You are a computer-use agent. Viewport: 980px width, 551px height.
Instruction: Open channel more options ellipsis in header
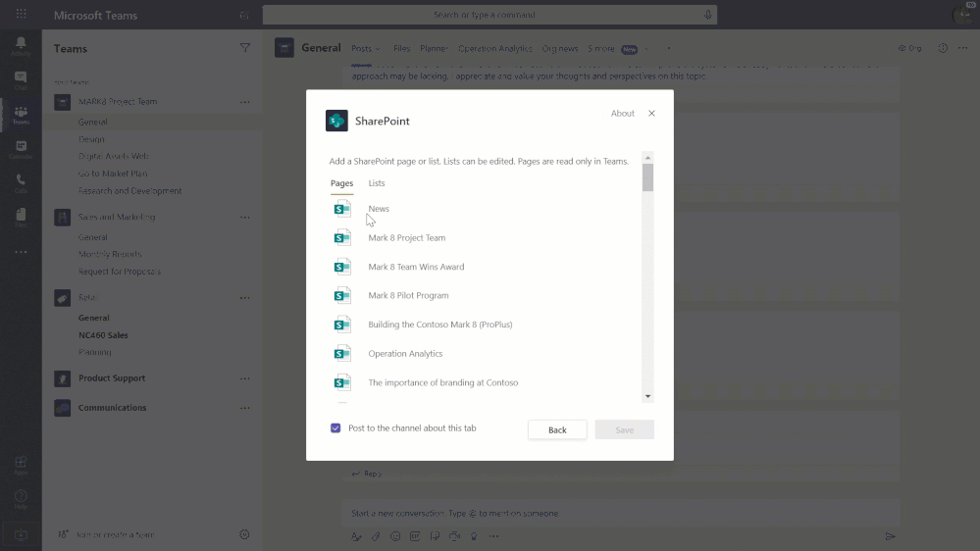(x=962, y=48)
